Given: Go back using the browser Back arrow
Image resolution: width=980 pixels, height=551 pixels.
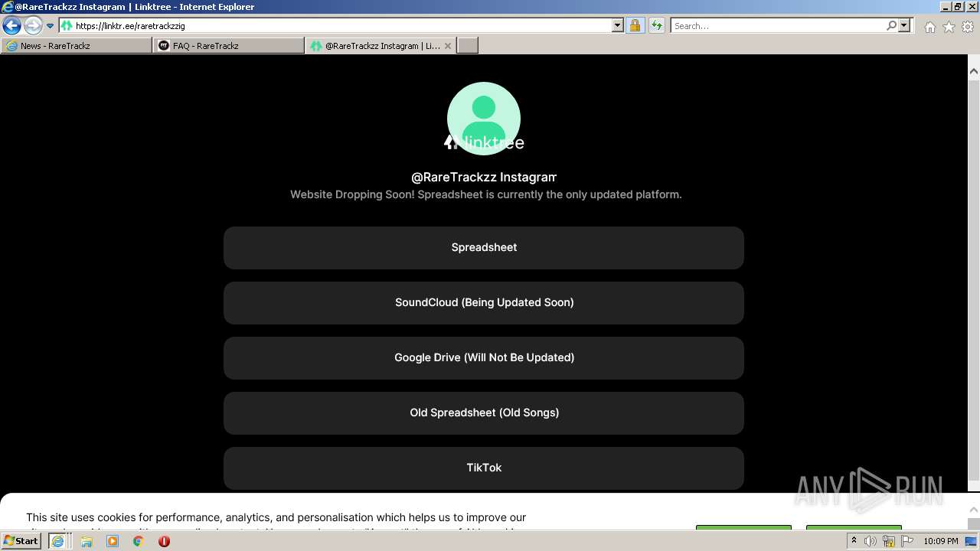Looking at the screenshot, I should pyautogui.click(x=11, y=26).
